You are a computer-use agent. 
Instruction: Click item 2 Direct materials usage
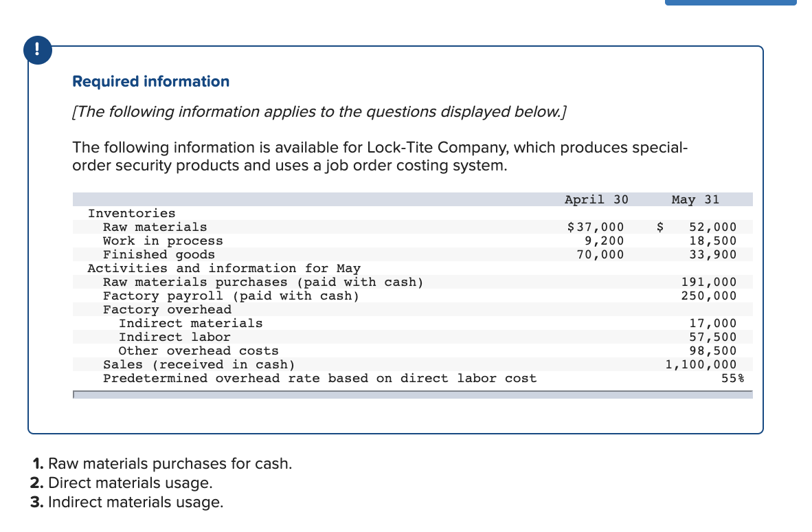tap(121, 483)
